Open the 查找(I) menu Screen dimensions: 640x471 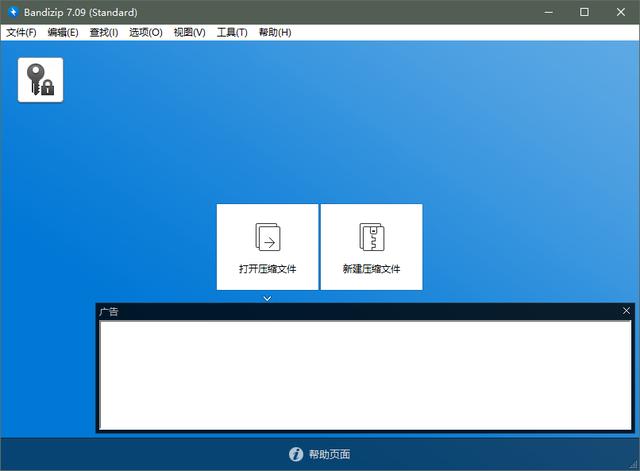click(x=104, y=33)
